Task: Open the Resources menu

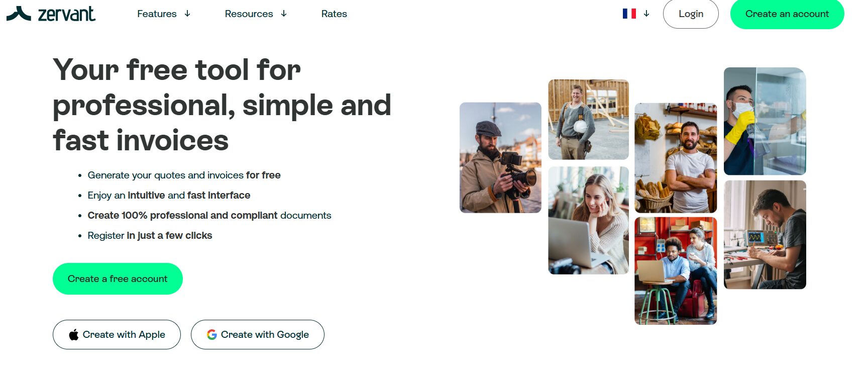Action: [249, 14]
